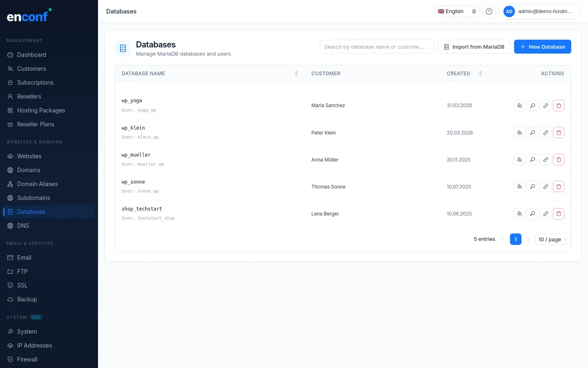The image size is (588, 368).
Task: Open IP Addresses page
Action: pos(49,346)
